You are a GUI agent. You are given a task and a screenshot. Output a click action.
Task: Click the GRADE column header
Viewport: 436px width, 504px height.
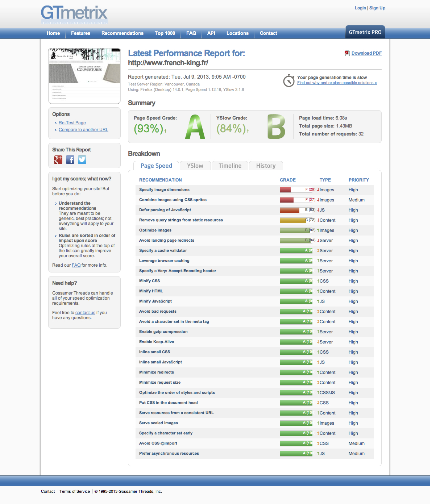coord(288,180)
